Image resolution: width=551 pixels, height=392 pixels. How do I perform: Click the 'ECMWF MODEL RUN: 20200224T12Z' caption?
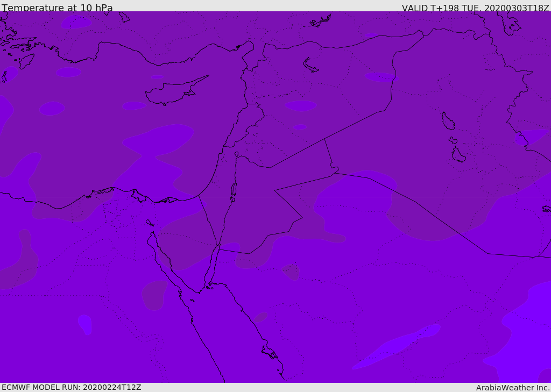72,387
